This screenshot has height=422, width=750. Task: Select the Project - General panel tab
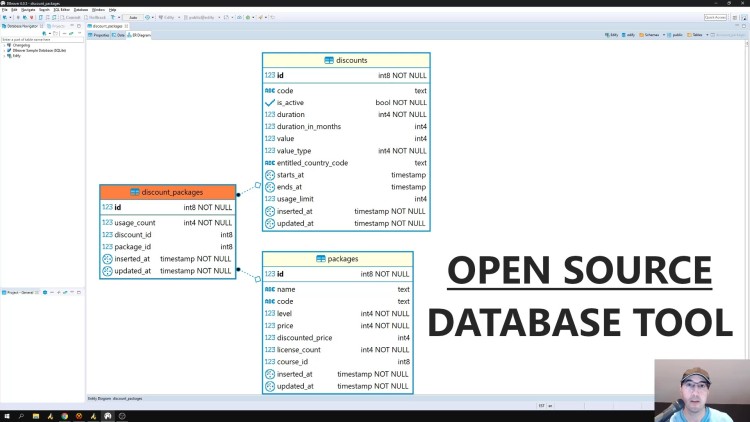pyautogui.click(x=20, y=292)
